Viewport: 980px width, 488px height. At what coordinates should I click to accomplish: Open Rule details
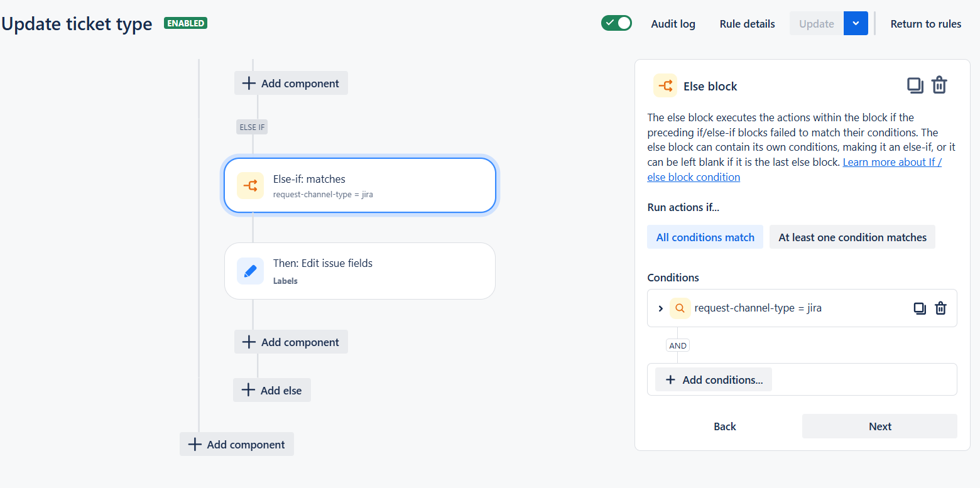pyautogui.click(x=747, y=23)
